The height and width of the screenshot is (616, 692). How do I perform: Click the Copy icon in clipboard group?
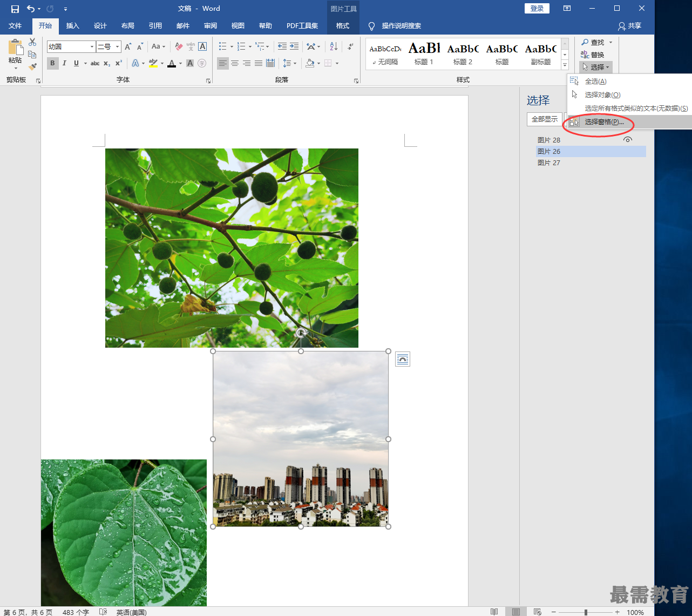coord(32,55)
